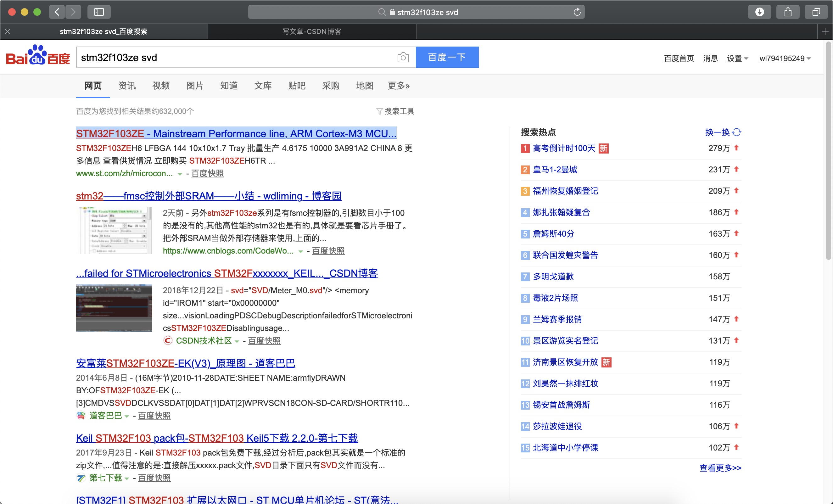Click the search magnifier in address bar

click(382, 12)
